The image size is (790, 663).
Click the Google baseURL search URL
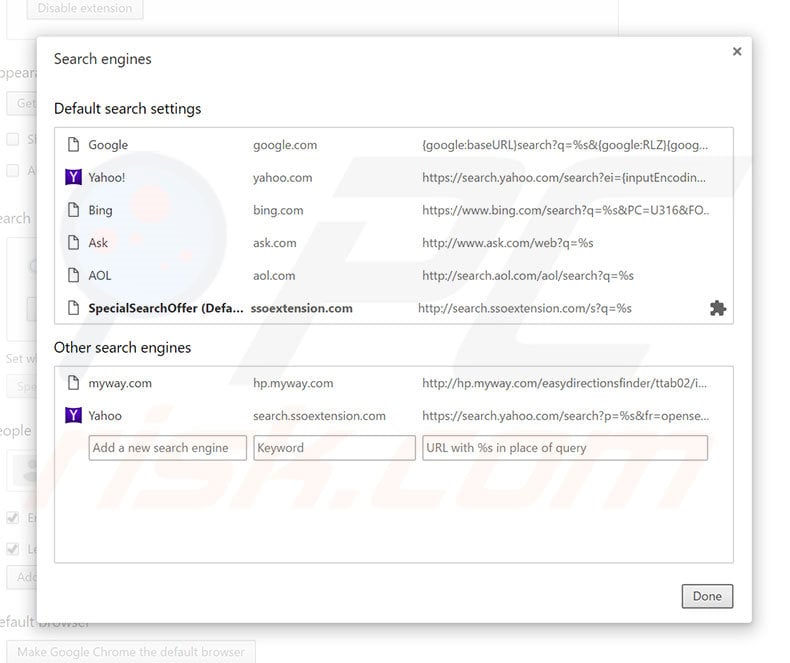coord(565,145)
